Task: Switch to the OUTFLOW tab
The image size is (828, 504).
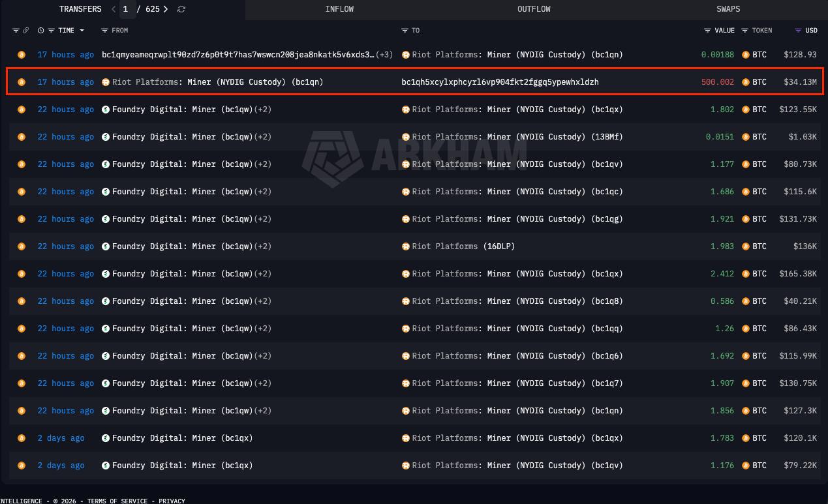Action: pos(534,9)
